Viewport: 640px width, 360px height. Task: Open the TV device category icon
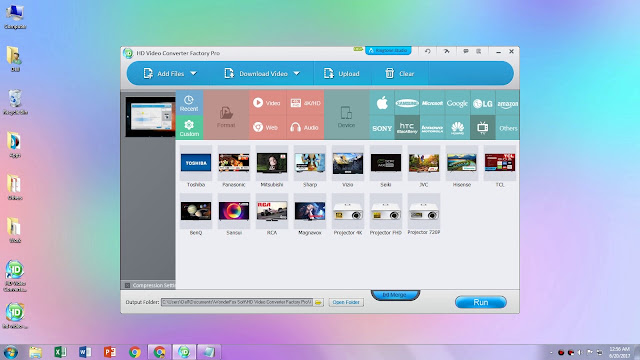pyautogui.click(x=482, y=128)
